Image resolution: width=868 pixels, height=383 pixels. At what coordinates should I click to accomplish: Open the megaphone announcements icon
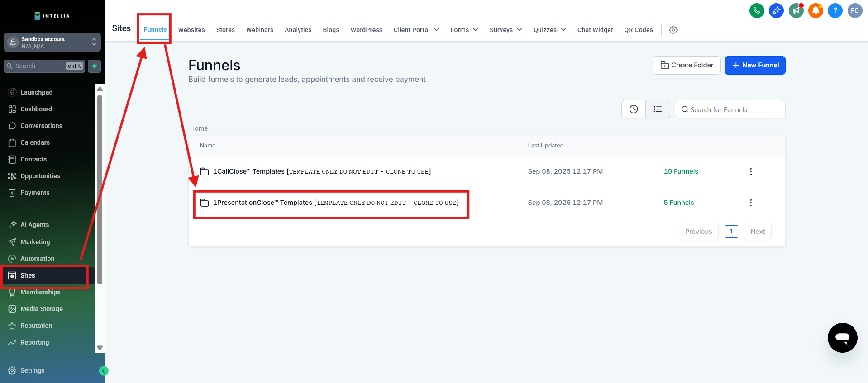(x=796, y=10)
